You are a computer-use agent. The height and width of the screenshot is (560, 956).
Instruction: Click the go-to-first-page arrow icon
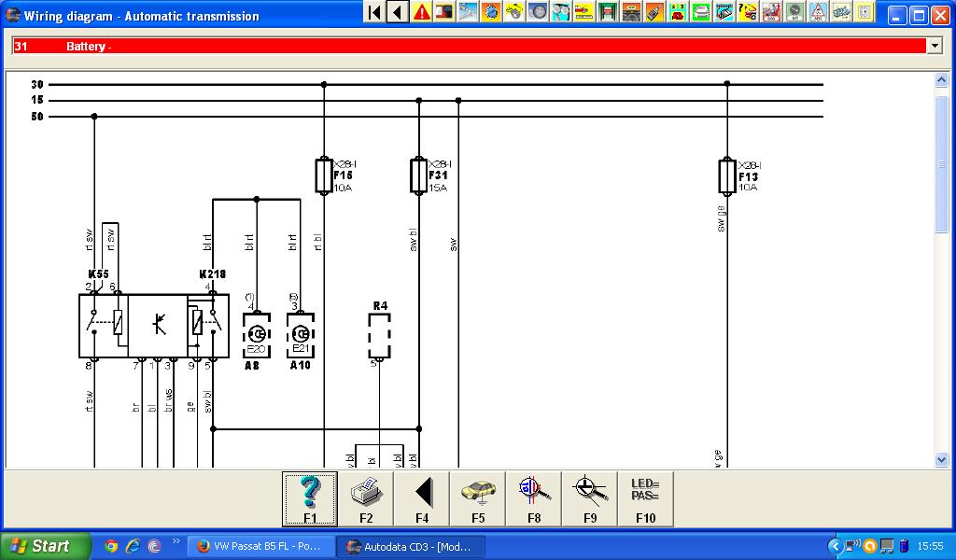(375, 11)
